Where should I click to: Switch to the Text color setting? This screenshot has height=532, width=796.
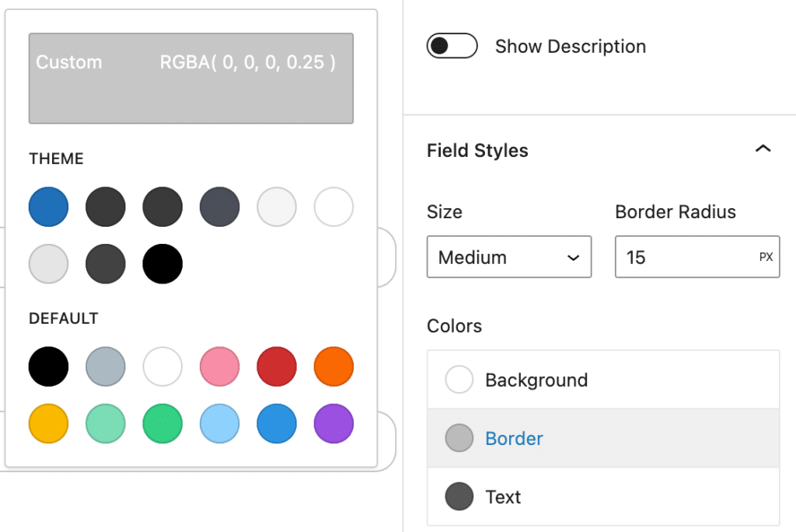pyautogui.click(x=503, y=497)
